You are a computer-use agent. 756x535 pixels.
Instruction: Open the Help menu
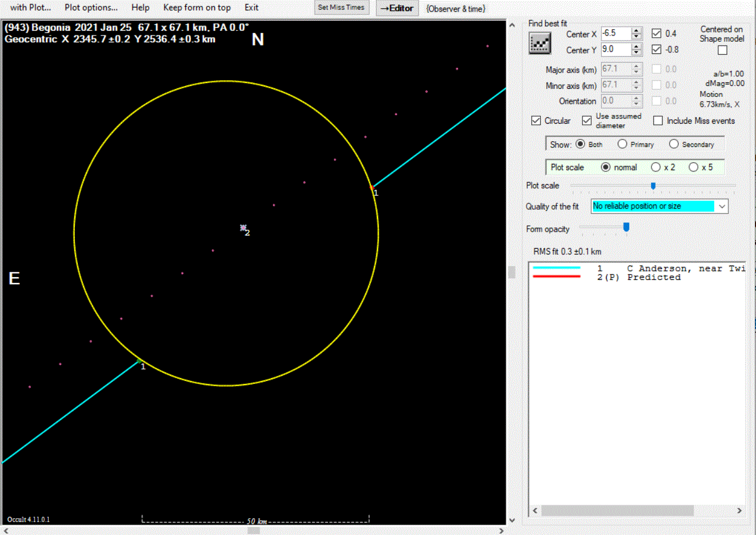[x=140, y=8]
